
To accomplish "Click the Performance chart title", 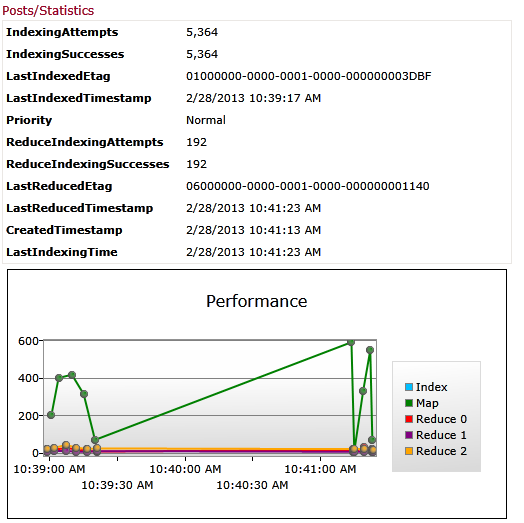I will (x=256, y=301).
